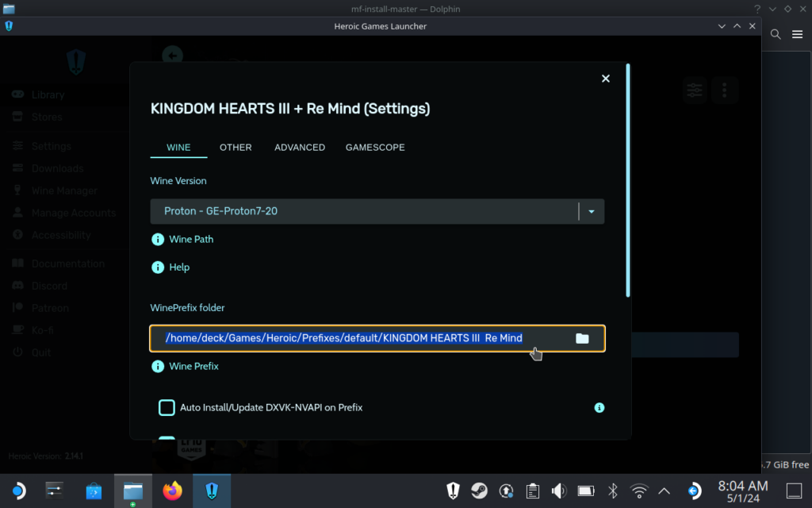Open Accessibility in Heroic sidebar

click(x=60, y=235)
